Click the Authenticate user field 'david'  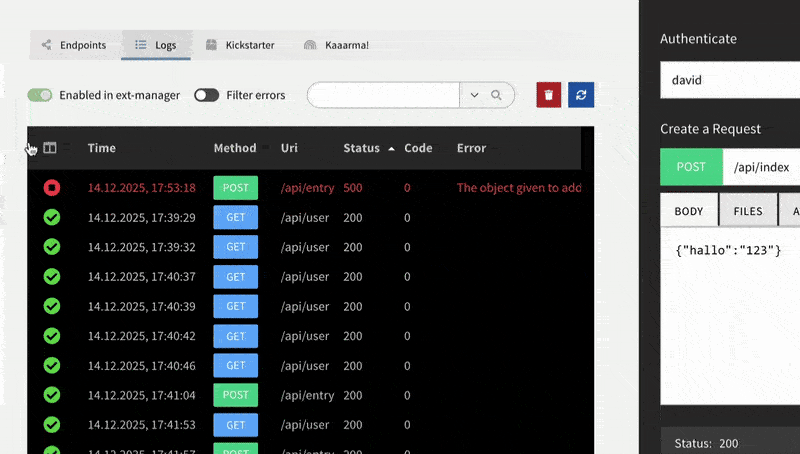point(730,80)
